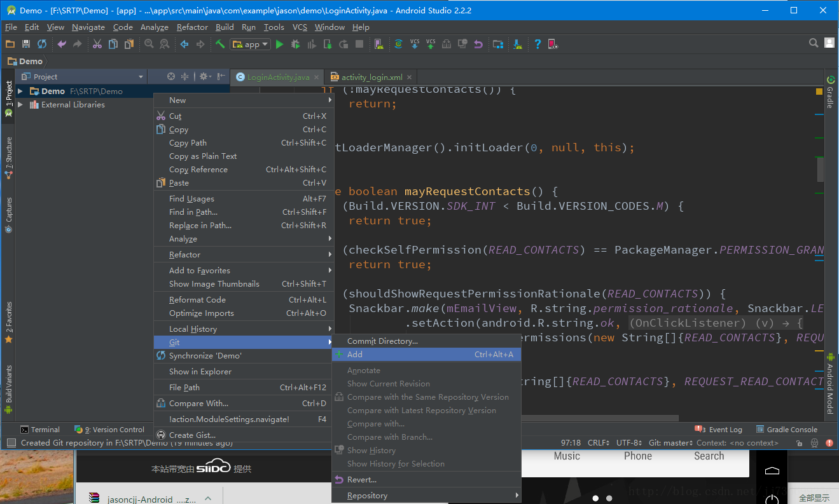Image resolution: width=839 pixels, height=504 pixels.
Task: Select Show in Explorer context menu item
Action: coord(244,372)
